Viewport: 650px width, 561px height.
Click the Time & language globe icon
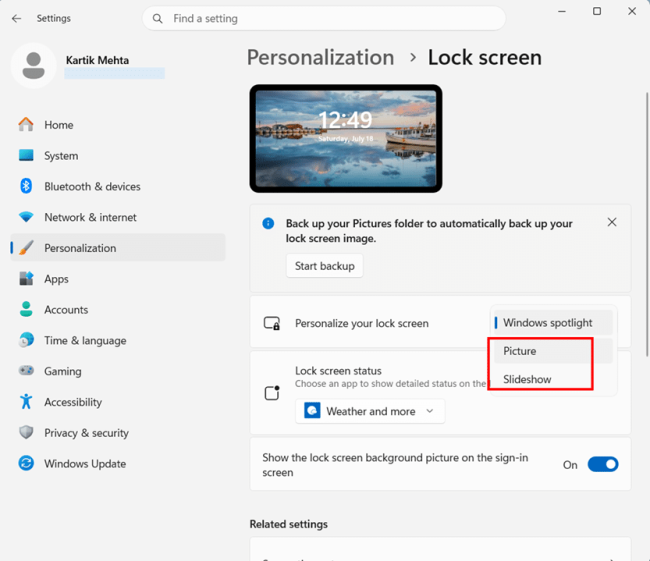(26, 340)
